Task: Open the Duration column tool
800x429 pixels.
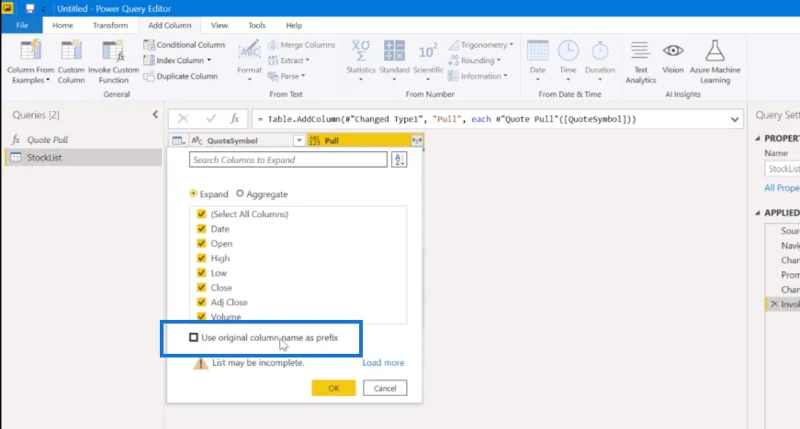Action: coord(599,61)
